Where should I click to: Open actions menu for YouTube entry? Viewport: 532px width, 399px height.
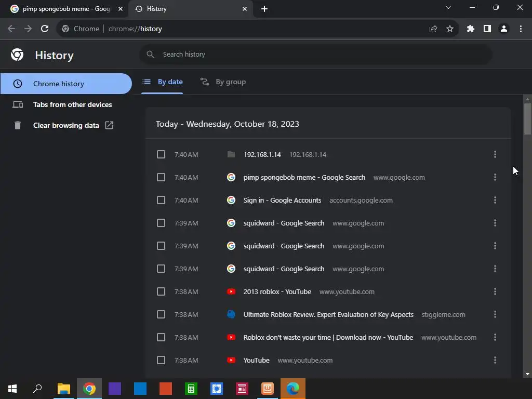click(495, 360)
